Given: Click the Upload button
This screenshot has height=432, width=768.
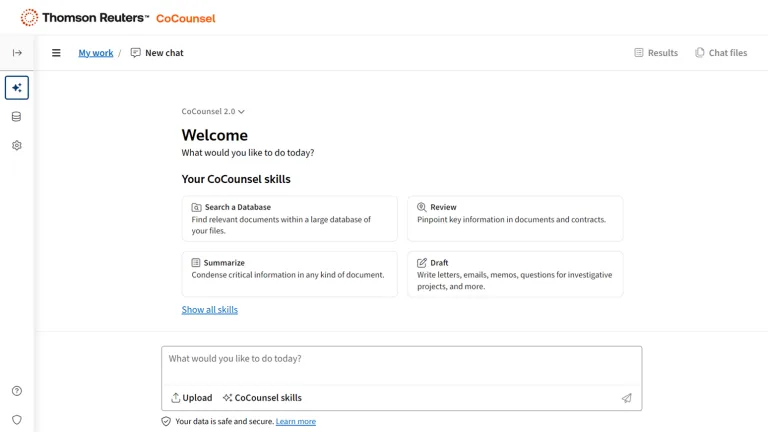Looking at the screenshot, I should tap(192, 398).
